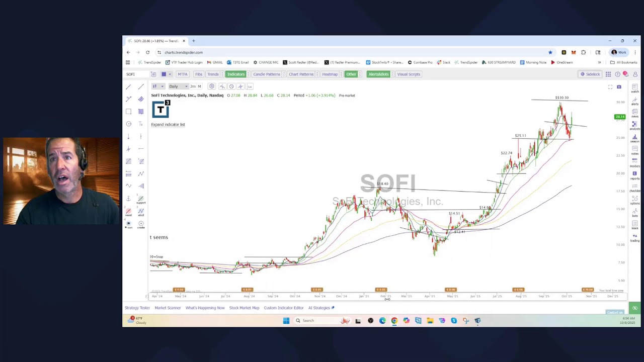
Task: Open the Market Scanner tab
Action: [x=168, y=308]
